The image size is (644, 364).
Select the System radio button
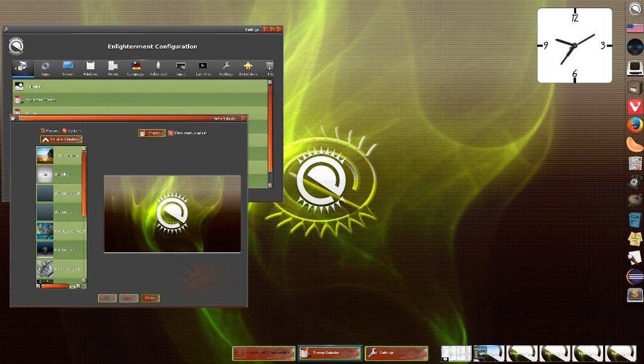click(x=72, y=130)
